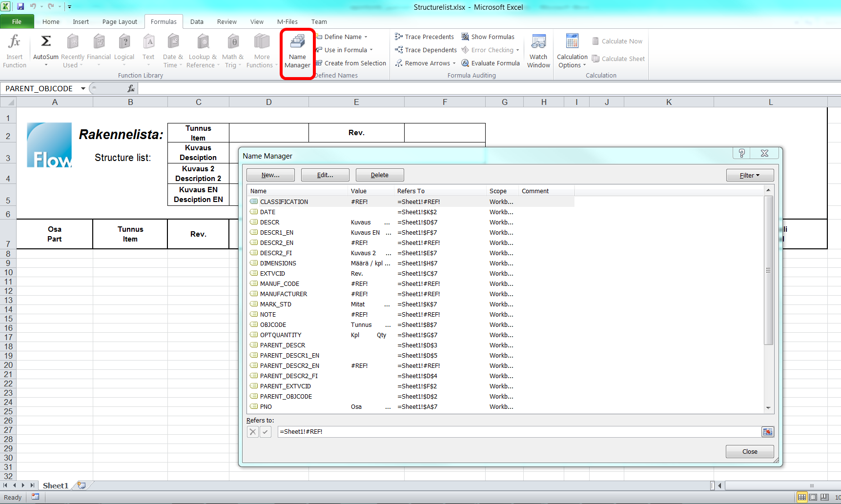Click the Name Manager list vertical scrollbar
841x504 pixels.
click(768, 271)
